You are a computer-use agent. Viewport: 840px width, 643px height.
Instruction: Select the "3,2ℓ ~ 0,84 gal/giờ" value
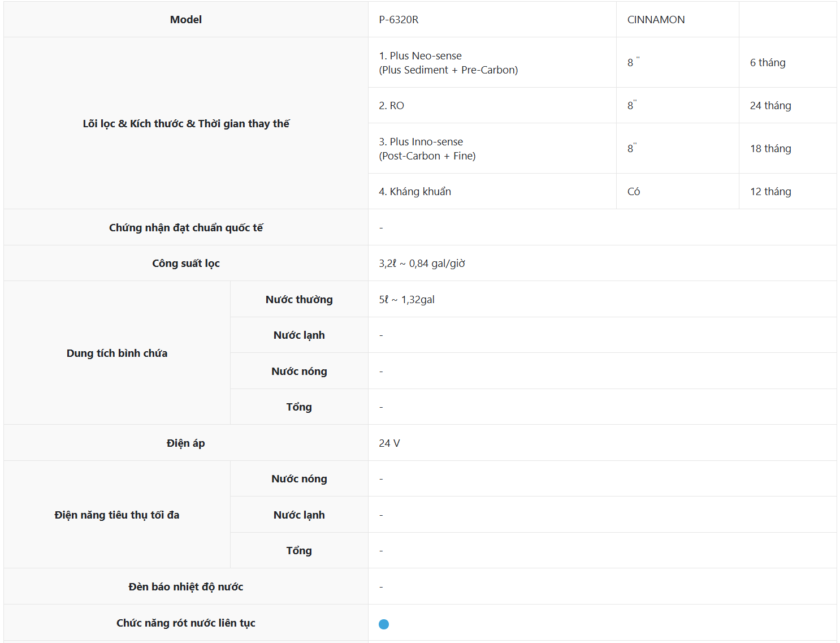pyautogui.click(x=422, y=264)
